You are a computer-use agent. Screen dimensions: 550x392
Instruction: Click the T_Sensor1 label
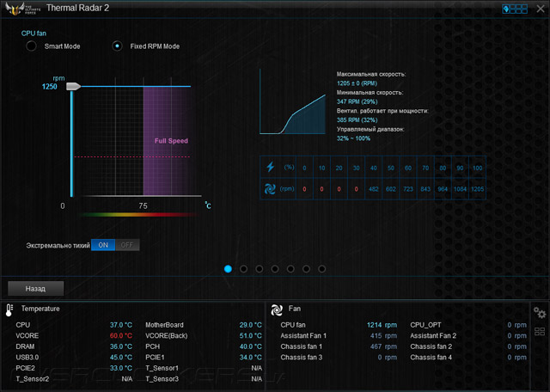162,368
